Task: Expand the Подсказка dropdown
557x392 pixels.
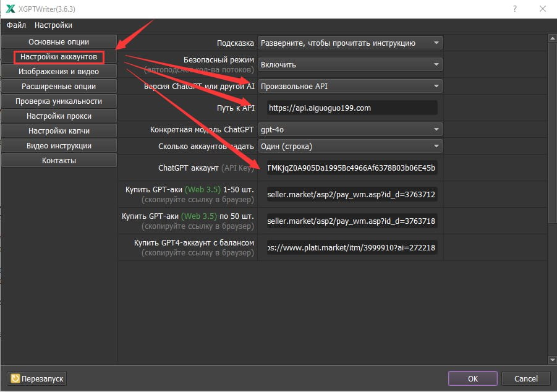Action: [x=351, y=43]
